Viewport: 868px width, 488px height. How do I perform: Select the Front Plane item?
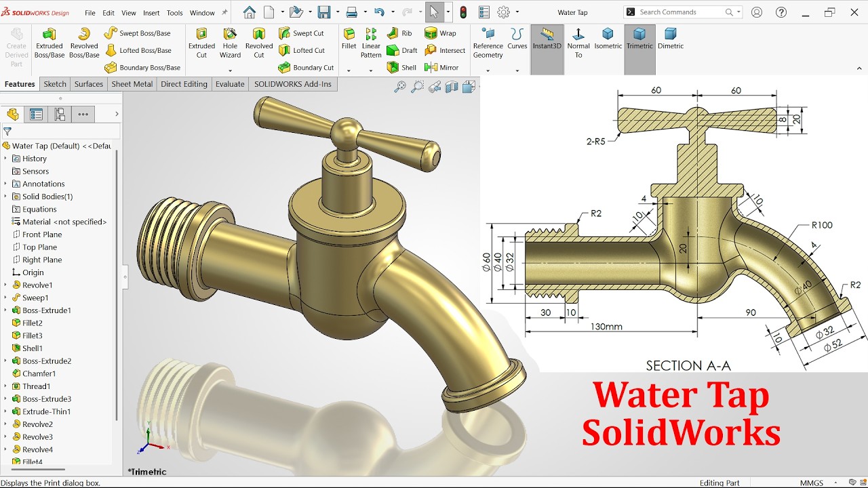coord(37,235)
